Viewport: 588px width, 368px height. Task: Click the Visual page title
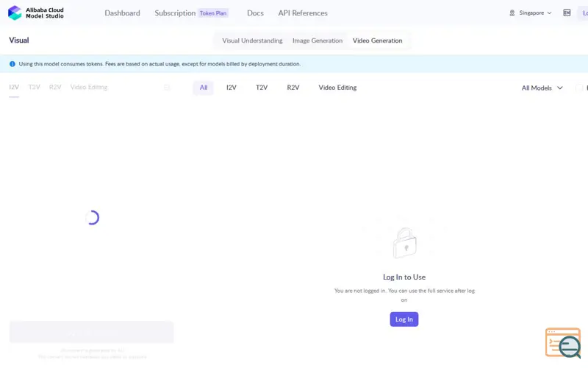coord(19,40)
